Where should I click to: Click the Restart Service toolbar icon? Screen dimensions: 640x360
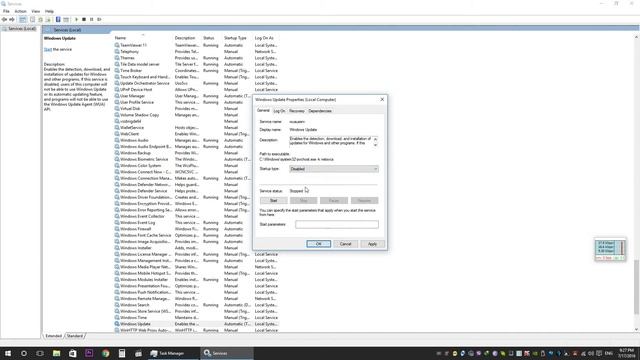(99, 19)
